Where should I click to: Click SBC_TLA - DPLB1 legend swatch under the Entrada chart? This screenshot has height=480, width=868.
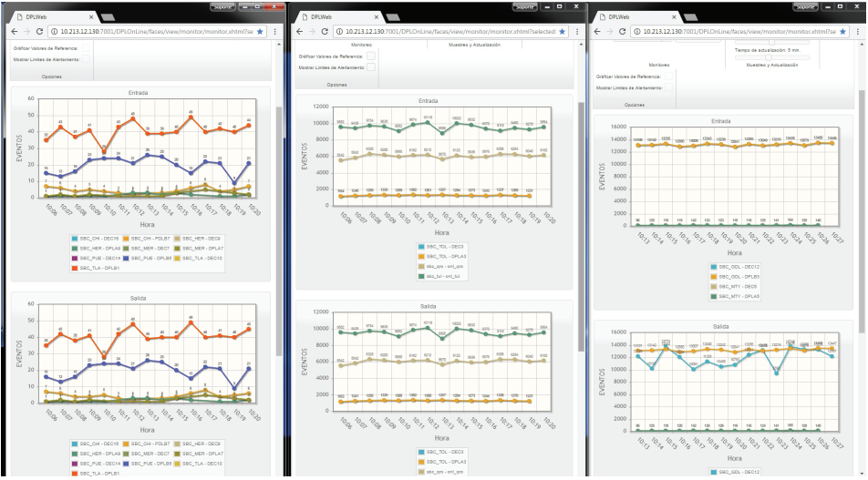click(x=76, y=268)
